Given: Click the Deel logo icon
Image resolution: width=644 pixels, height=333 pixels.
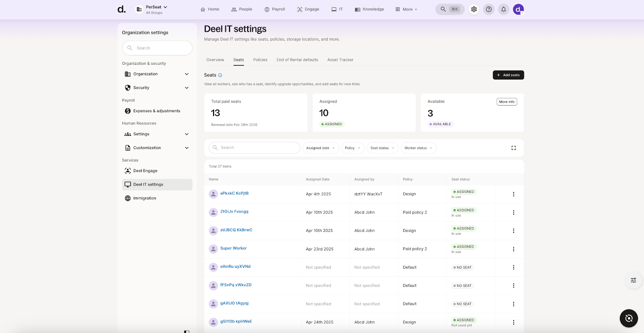Looking at the screenshot, I should click(x=122, y=9).
